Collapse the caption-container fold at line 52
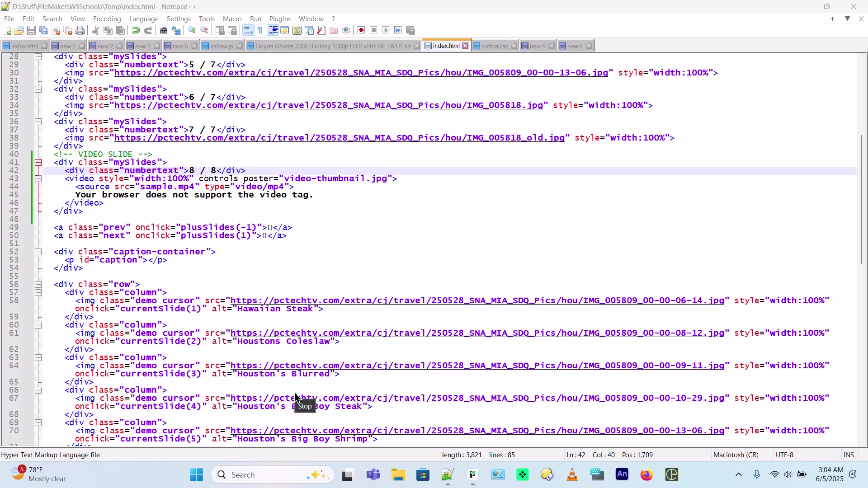 tap(38, 252)
